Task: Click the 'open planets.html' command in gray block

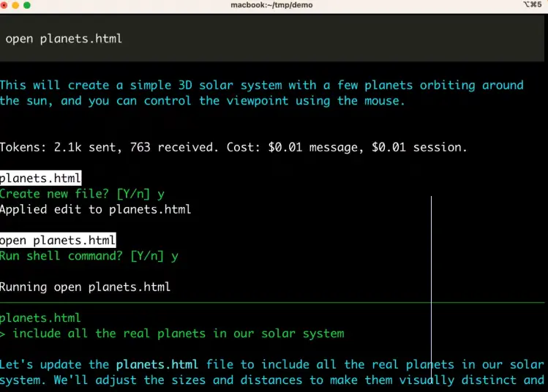Action: click(x=64, y=39)
